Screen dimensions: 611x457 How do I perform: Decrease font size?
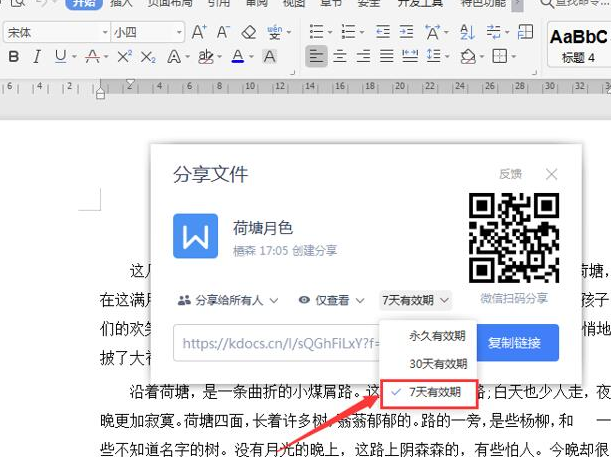pyautogui.click(x=223, y=32)
